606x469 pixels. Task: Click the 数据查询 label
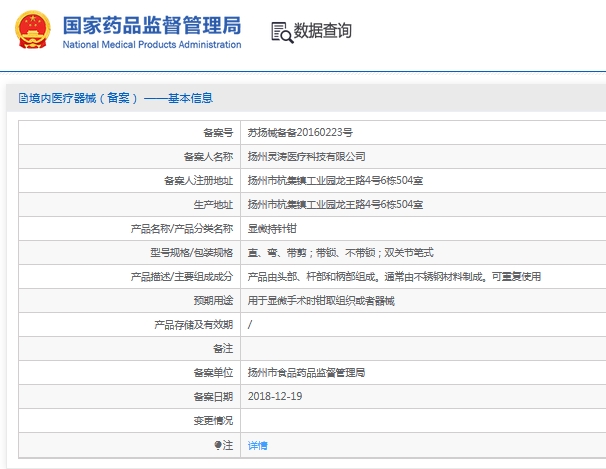323,31
